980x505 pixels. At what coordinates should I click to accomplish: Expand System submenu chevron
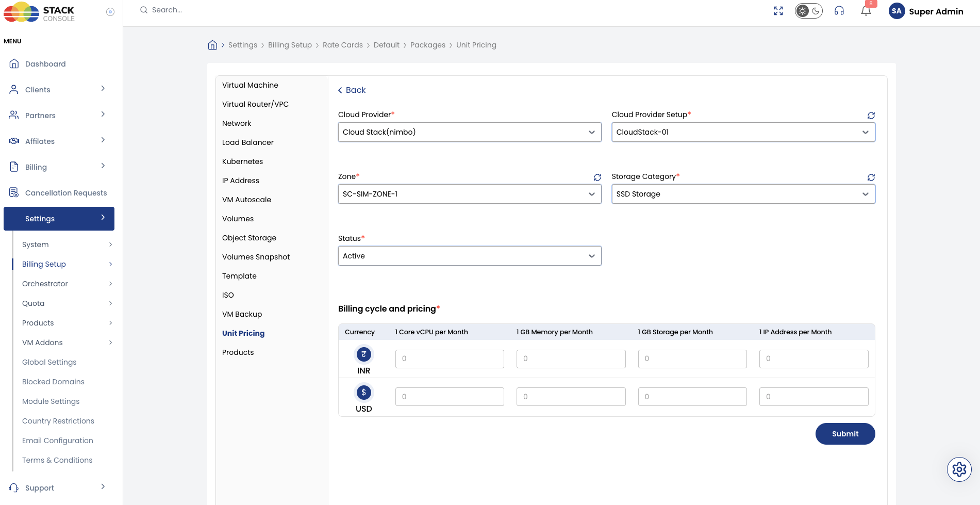point(110,245)
